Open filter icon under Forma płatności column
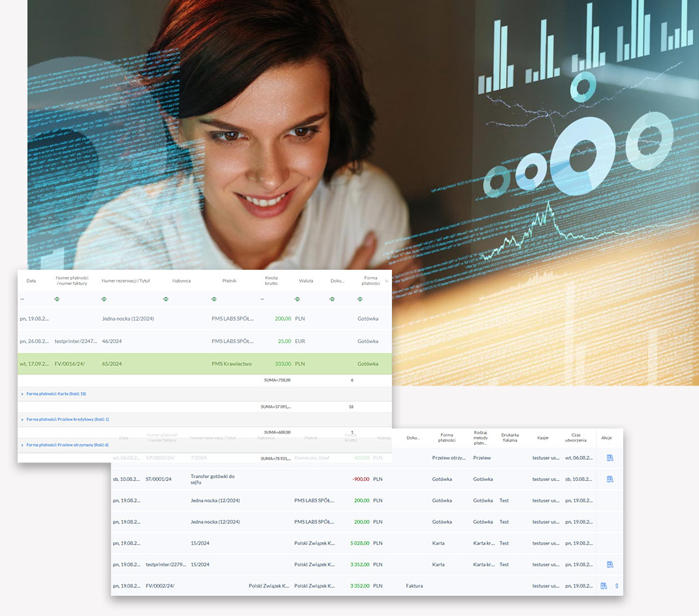Viewport: 699px width, 616px height. (x=359, y=299)
